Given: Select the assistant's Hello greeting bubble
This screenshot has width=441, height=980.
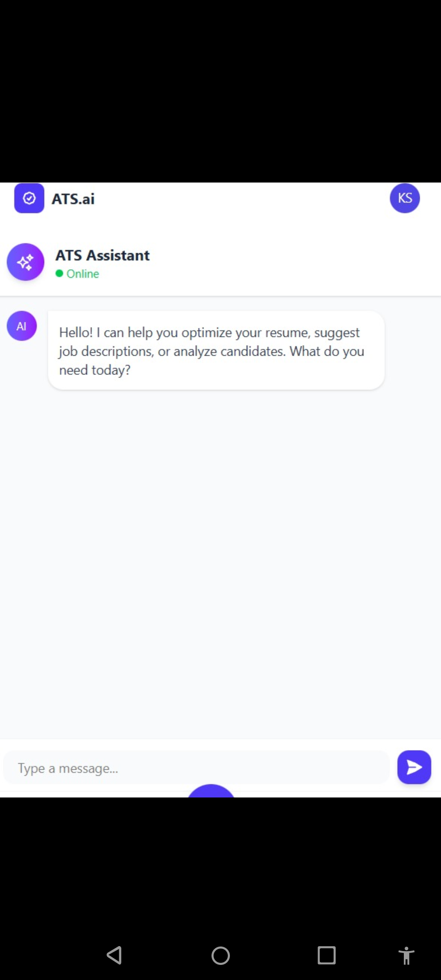Looking at the screenshot, I should pyautogui.click(x=216, y=350).
